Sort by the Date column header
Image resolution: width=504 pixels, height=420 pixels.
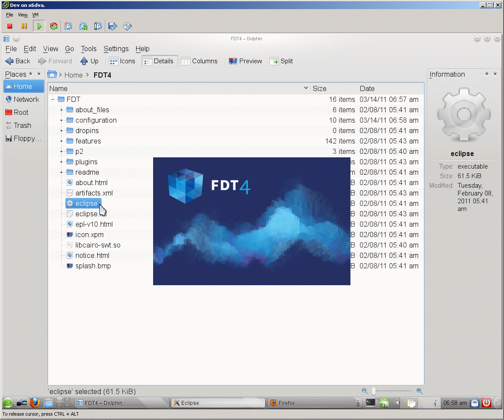click(391, 88)
